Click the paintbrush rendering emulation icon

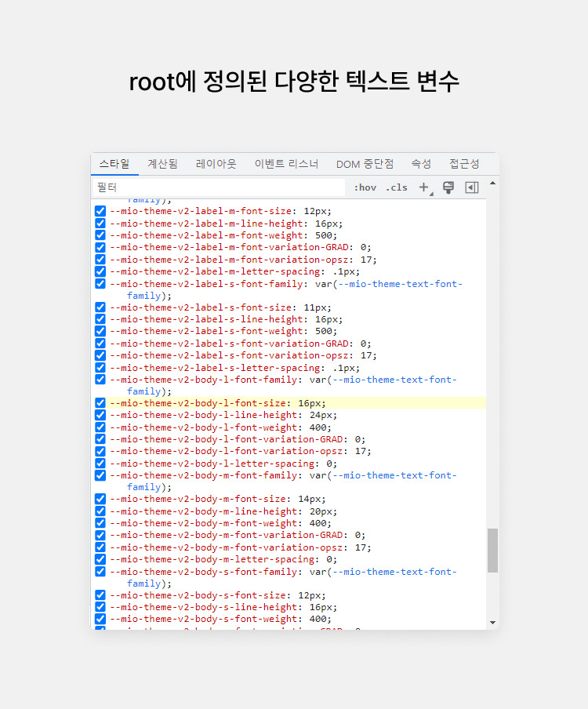tap(448, 187)
